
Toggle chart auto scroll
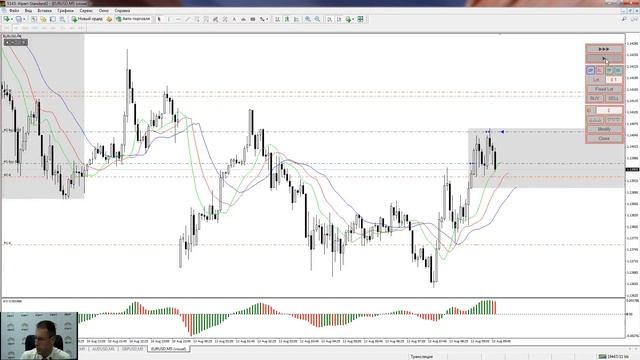click(329, 19)
